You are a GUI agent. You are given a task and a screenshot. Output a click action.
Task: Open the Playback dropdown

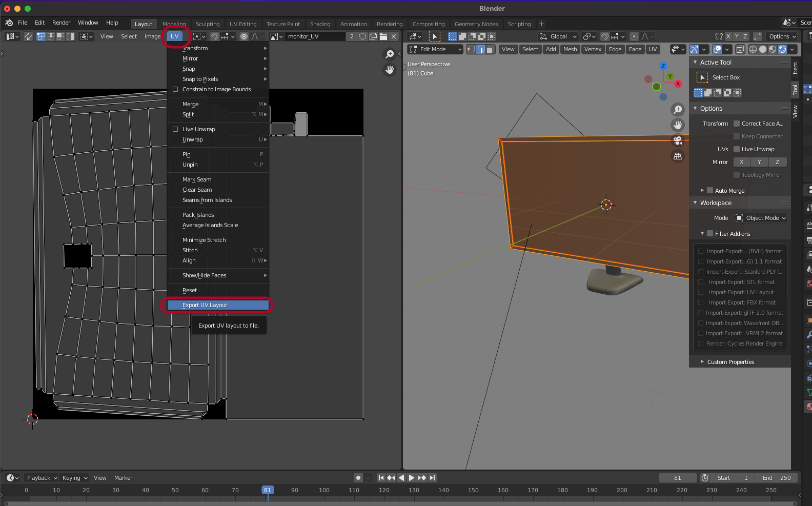(x=41, y=478)
